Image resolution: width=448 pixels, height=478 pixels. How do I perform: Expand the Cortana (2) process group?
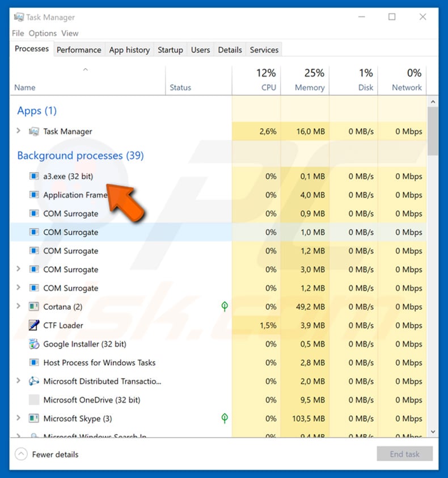tap(18, 306)
